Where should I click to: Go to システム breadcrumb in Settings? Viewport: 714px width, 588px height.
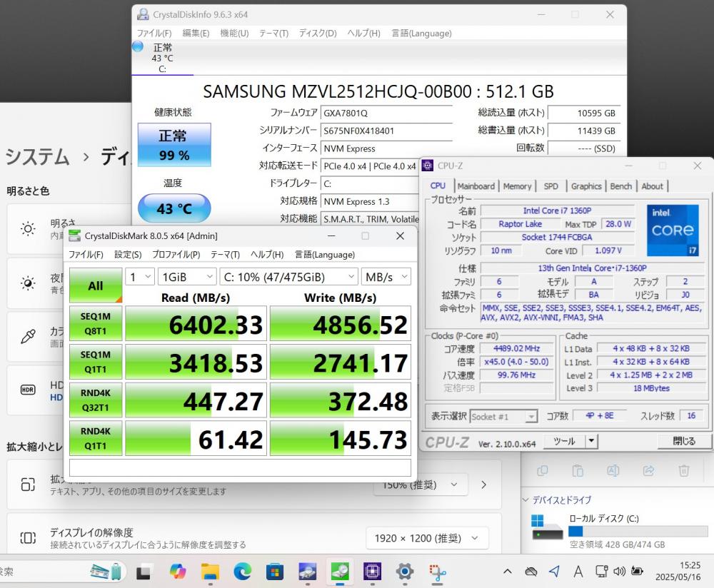(x=37, y=156)
